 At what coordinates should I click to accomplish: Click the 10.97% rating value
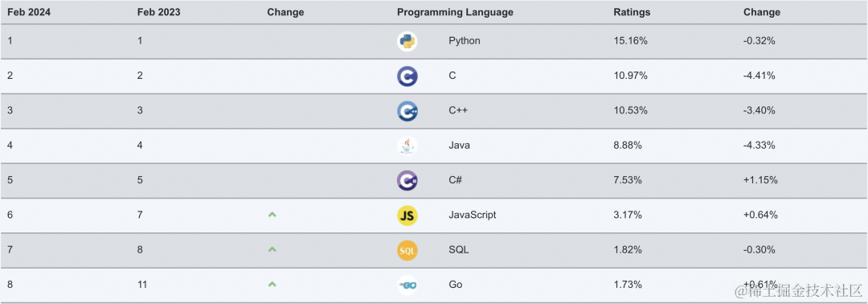(630, 76)
